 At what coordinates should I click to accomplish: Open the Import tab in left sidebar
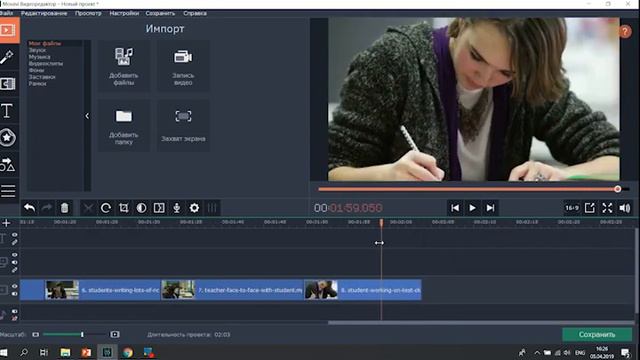pos(9,30)
